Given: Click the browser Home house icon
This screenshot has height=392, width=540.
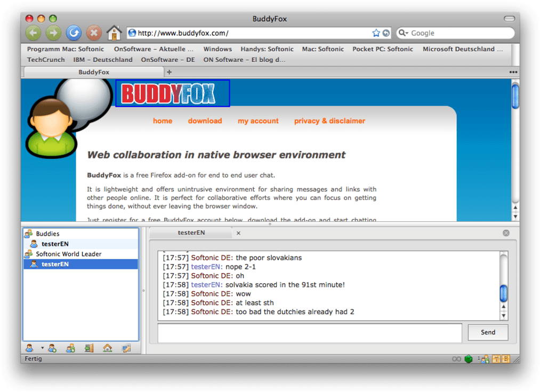Looking at the screenshot, I should pyautogui.click(x=114, y=33).
